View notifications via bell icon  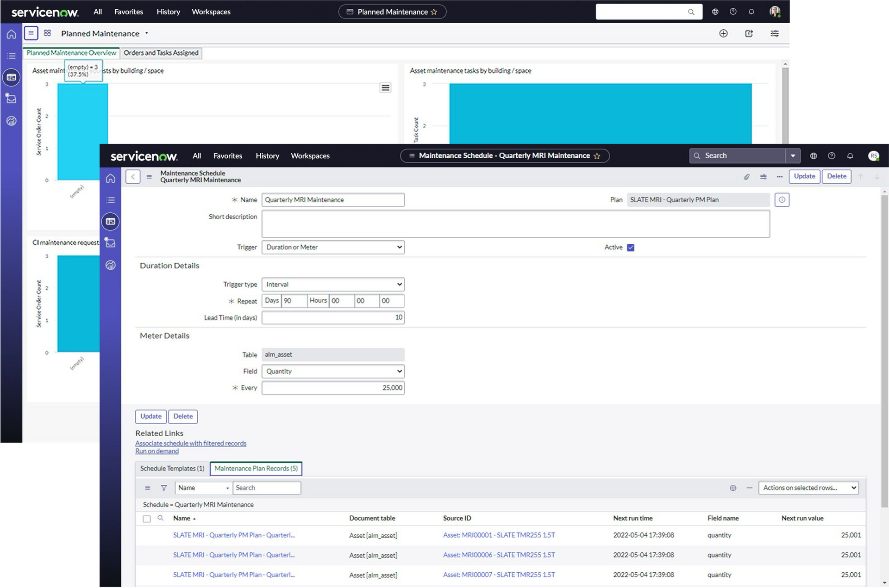[850, 156]
